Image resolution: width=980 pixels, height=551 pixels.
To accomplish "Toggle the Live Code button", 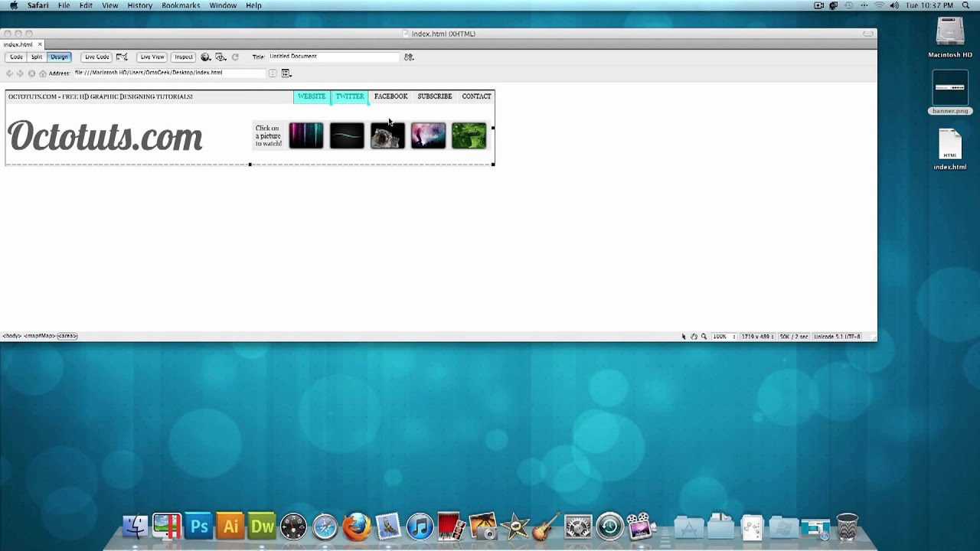I will (96, 57).
